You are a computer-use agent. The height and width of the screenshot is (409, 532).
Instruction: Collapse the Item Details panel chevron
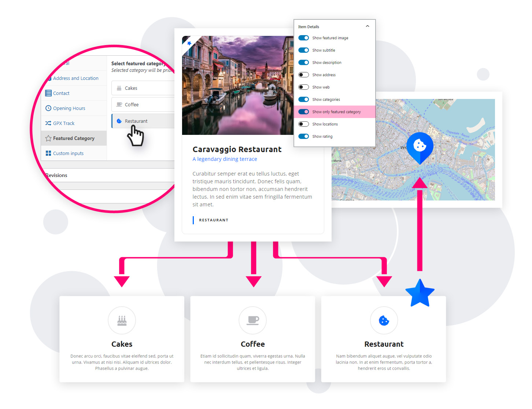(x=367, y=26)
